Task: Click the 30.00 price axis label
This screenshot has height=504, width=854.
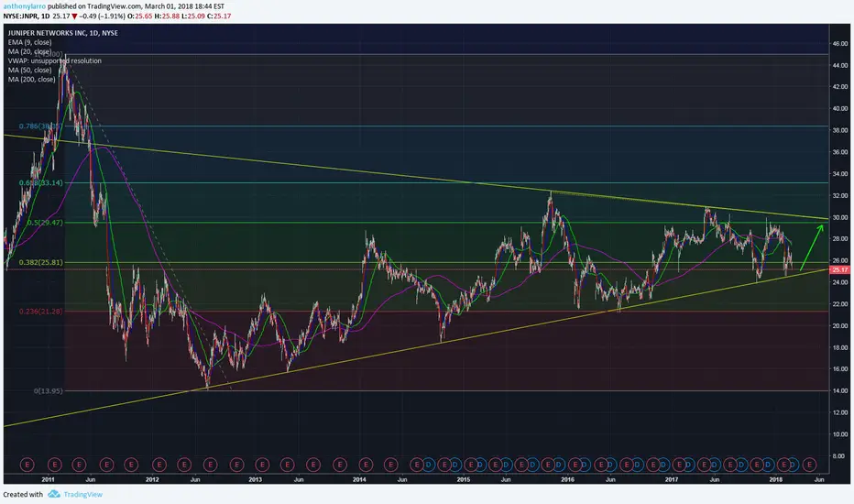Action: (x=840, y=217)
